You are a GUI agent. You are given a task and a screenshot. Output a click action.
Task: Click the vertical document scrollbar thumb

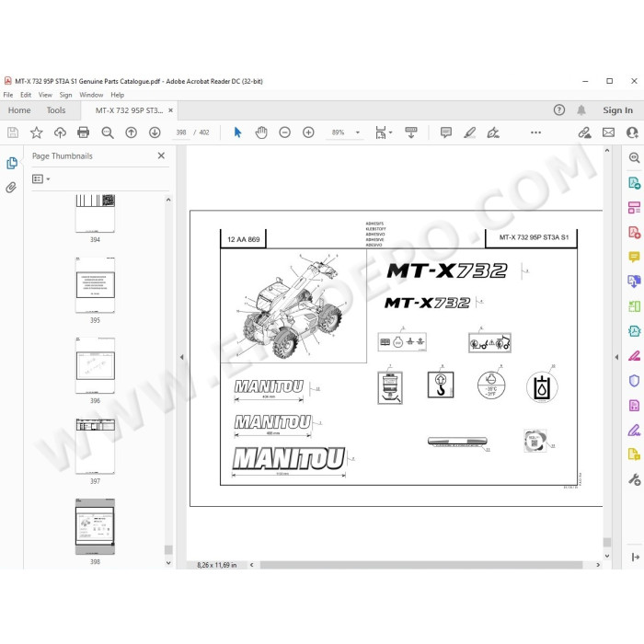pyautogui.click(x=607, y=542)
